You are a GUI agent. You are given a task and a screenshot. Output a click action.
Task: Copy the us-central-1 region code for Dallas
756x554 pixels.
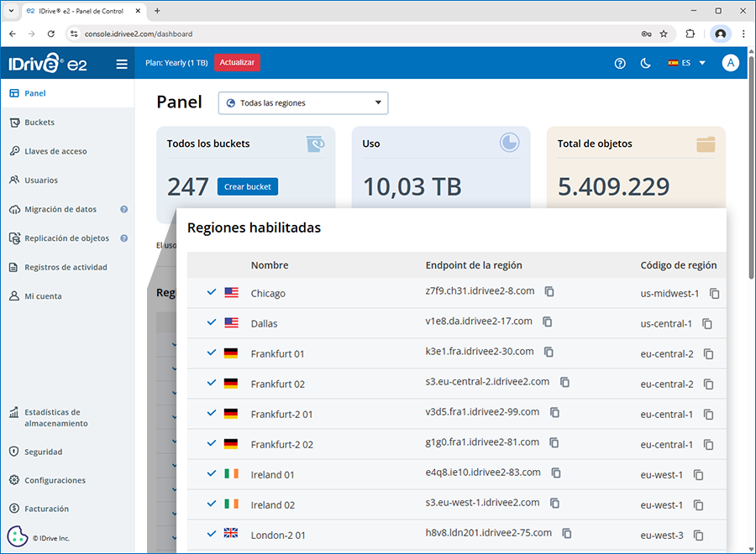coord(707,324)
